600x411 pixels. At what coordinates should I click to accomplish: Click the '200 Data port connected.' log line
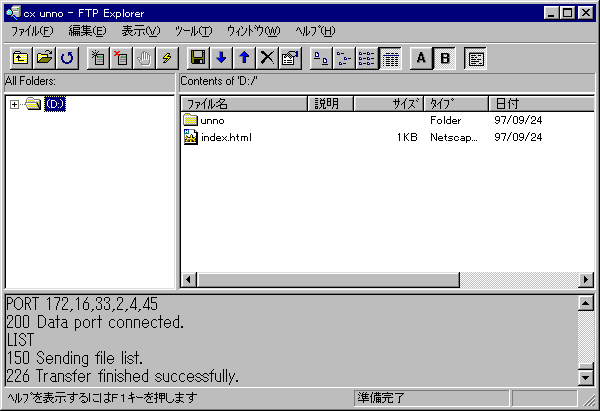[95, 322]
